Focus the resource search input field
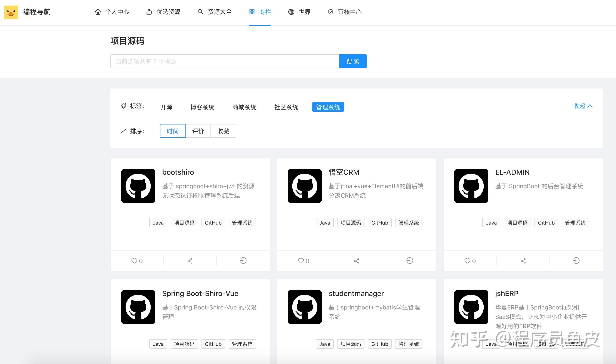 [x=224, y=61]
